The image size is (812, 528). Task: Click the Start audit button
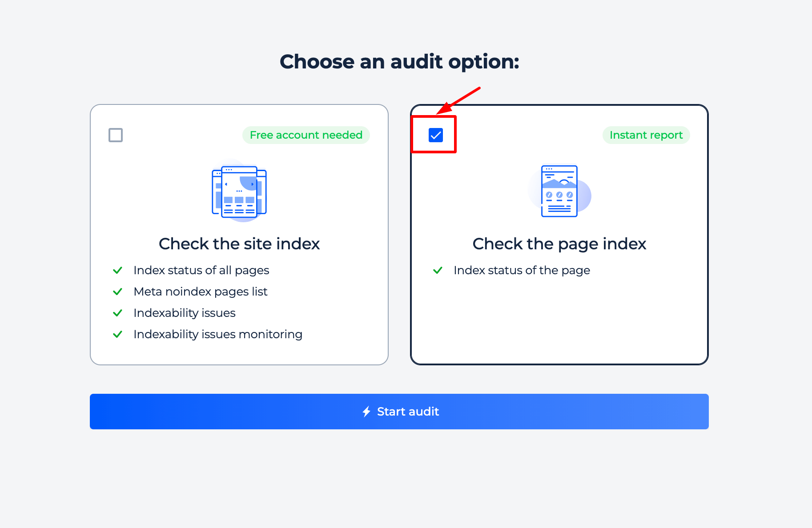(x=399, y=412)
